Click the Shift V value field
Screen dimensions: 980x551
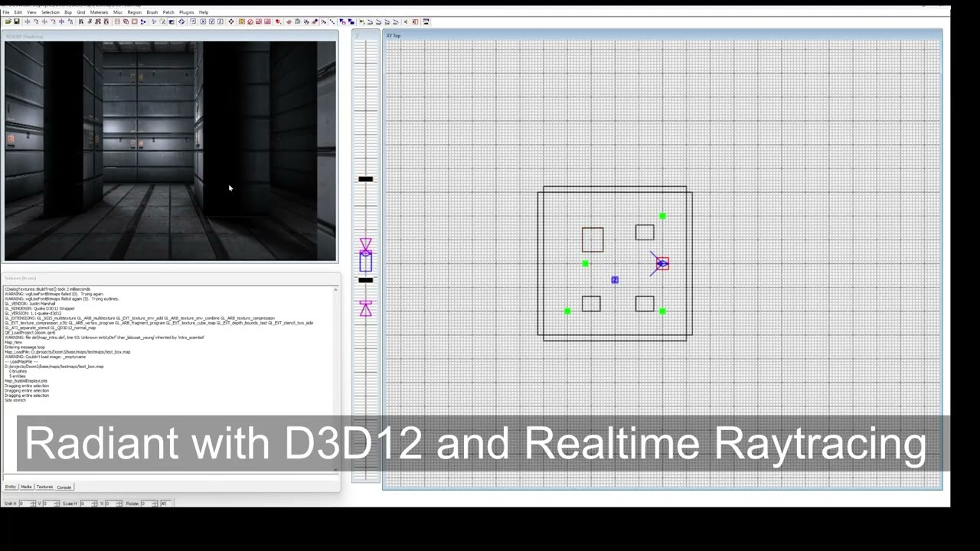49,504
